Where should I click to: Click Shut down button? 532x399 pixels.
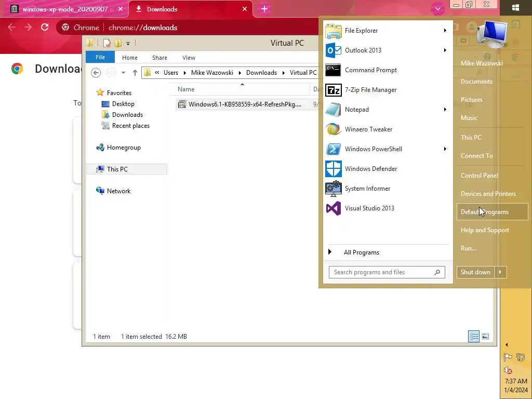pyautogui.click(x=476, y=272)
